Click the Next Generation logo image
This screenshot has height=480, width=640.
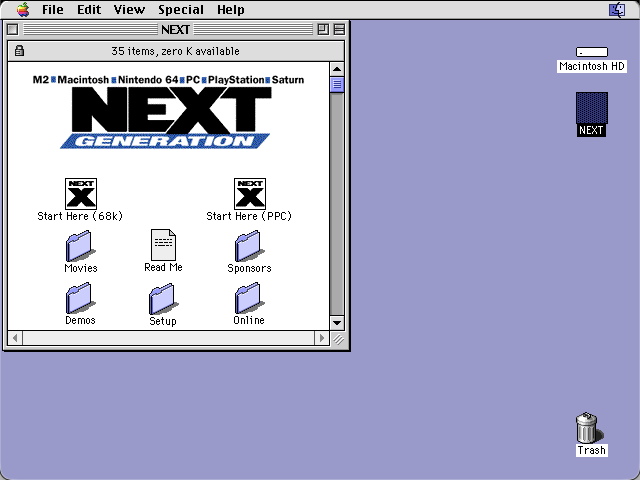pos(168,112)
